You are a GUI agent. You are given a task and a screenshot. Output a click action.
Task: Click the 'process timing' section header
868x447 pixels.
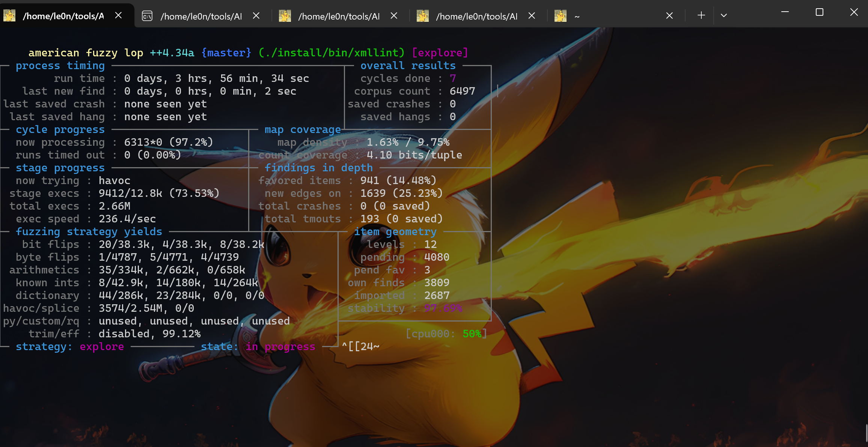[x=60, y=66]
